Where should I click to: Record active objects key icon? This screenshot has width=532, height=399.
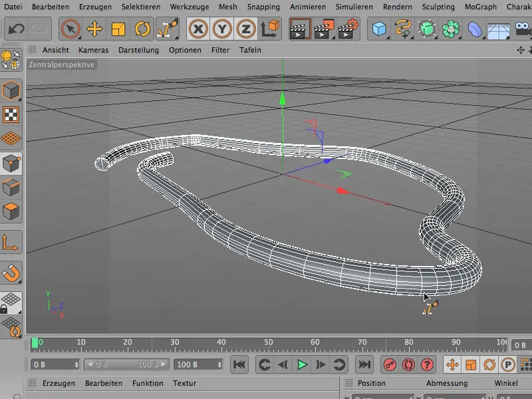click(x=390, y=364)
